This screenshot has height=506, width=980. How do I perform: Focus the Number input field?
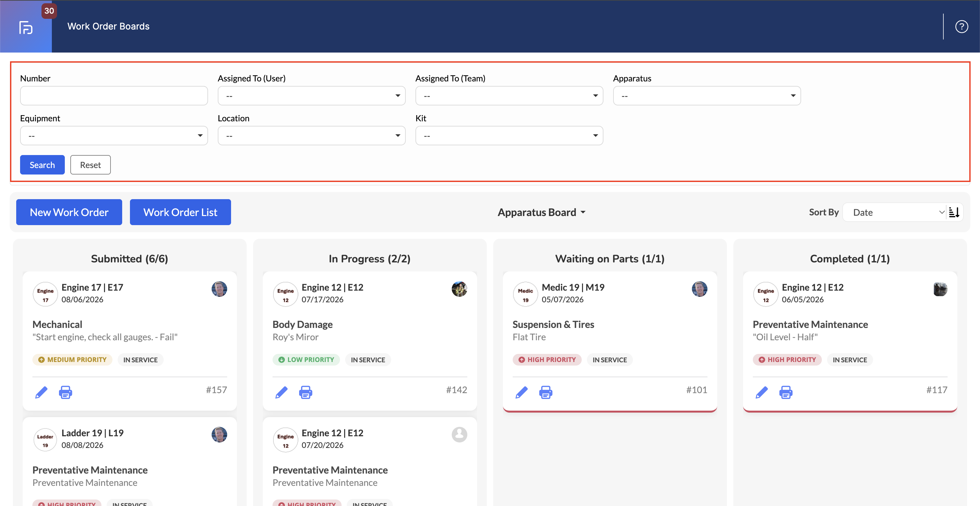pos(114,96)
